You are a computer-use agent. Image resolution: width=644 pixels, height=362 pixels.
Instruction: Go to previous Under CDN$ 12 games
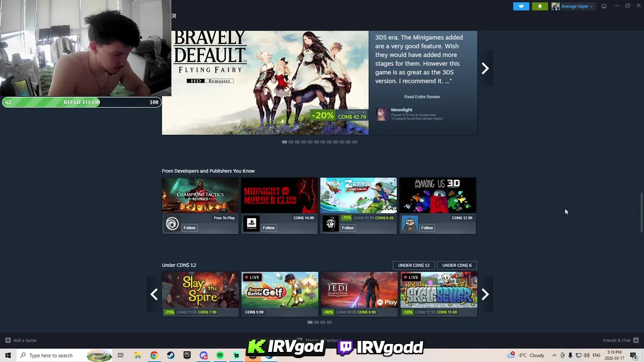click(154, 295)
